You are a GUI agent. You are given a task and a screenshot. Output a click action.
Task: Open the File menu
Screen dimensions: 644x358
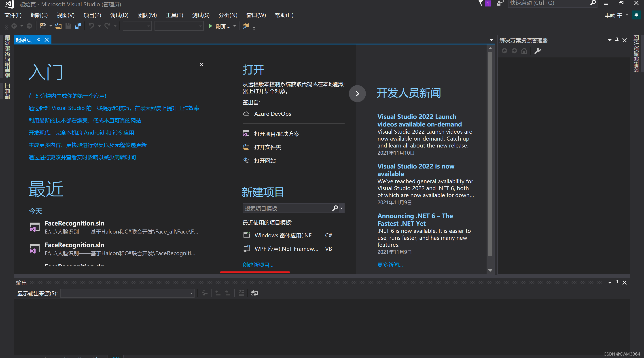tap(13, 15)
